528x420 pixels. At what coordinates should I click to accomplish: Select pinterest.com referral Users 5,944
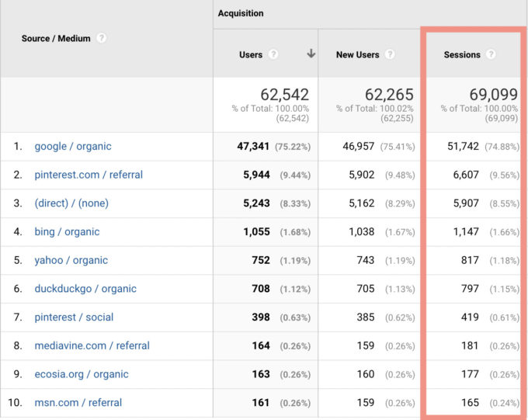[256, 175]
